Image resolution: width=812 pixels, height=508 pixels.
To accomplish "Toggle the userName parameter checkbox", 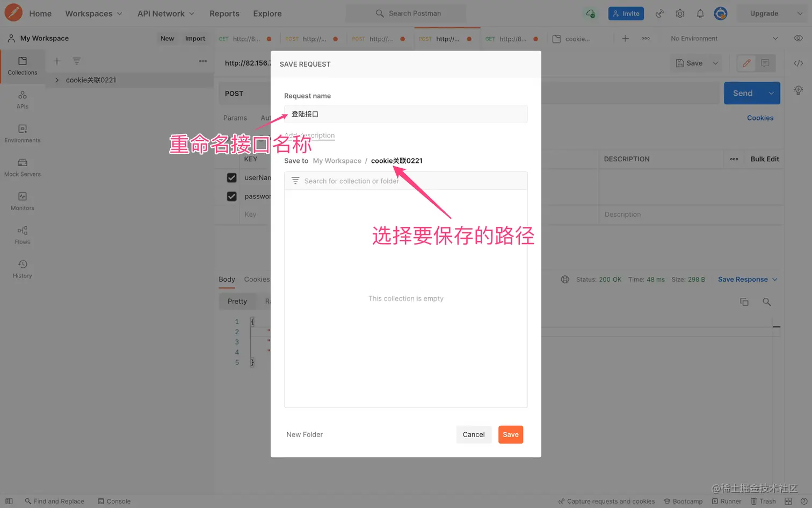I will point(231,178).
